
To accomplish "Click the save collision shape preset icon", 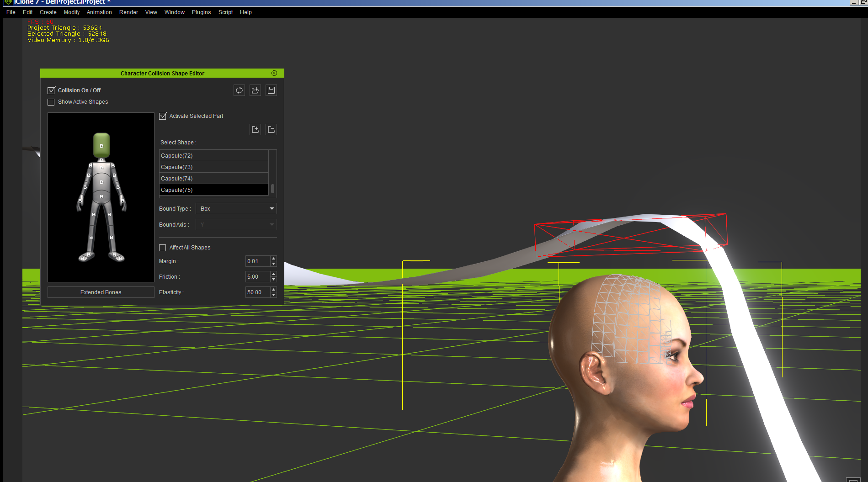I will (271, 90).
